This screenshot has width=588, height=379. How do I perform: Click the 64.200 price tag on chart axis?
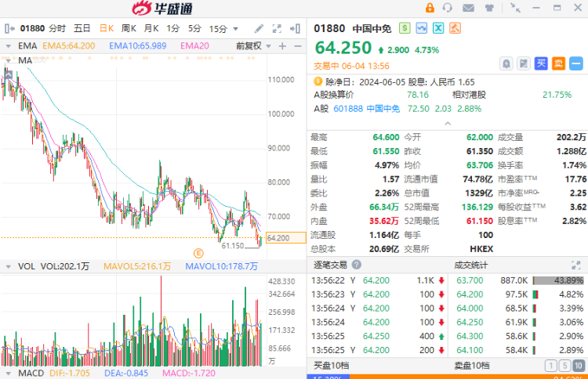pyautogui.click(x=285, y=238)
